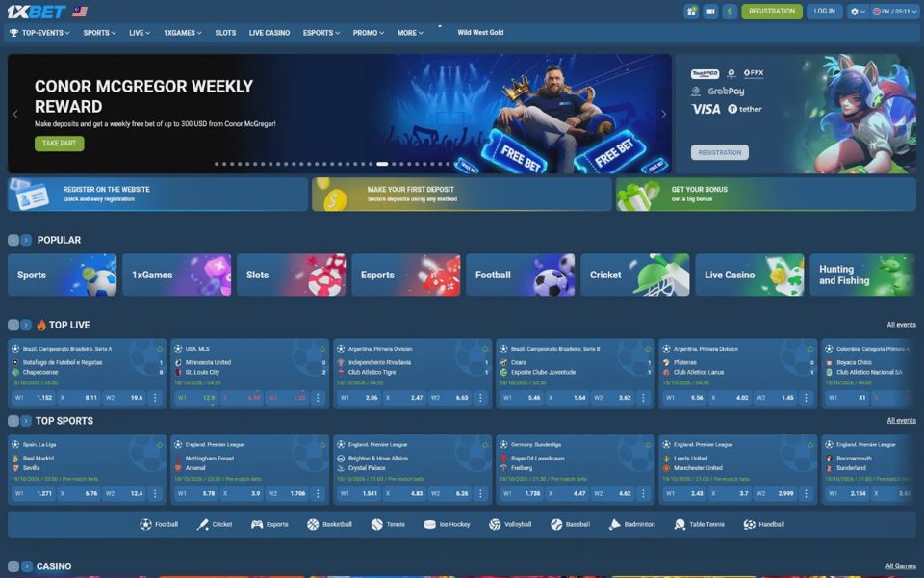Click the Malaysia flag icon beside logo

(80, 11)
